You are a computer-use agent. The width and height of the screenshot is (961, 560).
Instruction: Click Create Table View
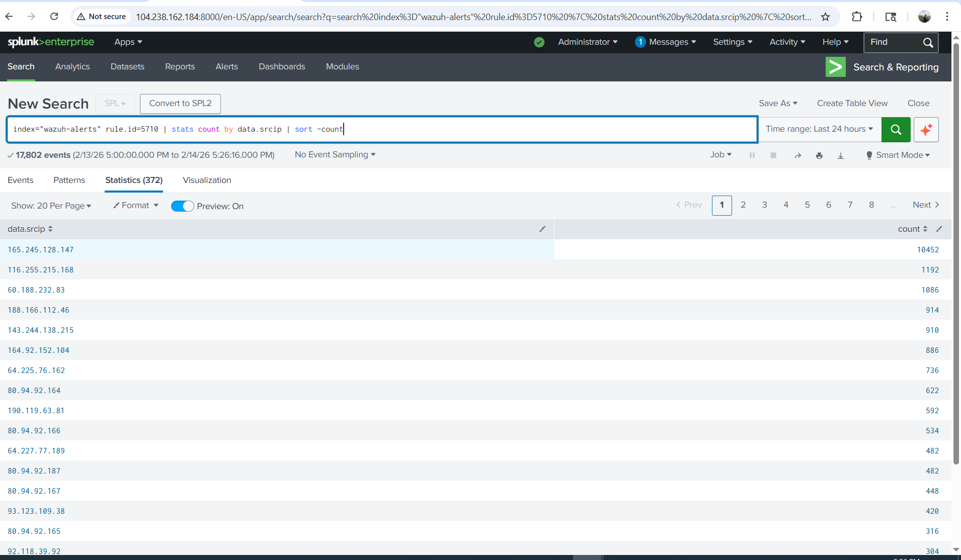click(852, 104)
